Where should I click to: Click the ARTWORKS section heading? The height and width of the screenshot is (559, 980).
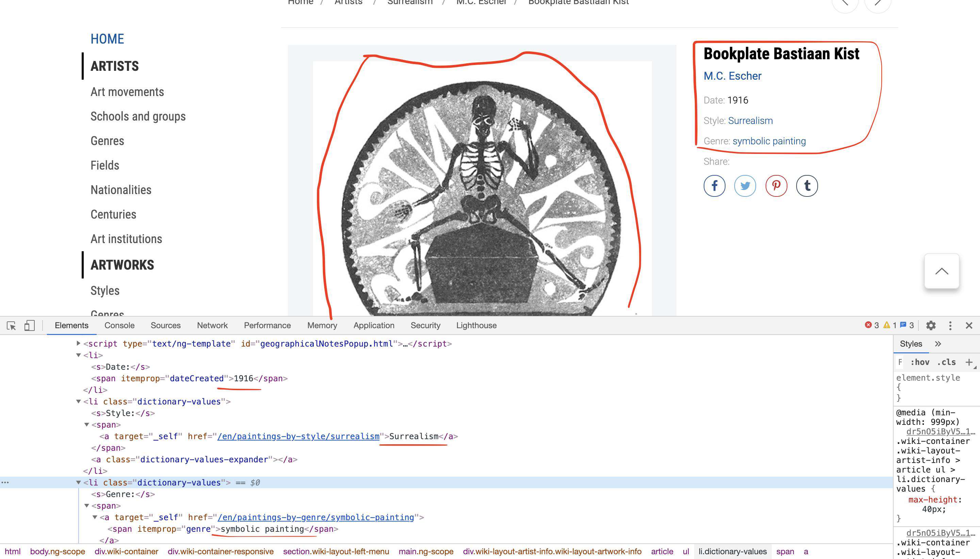tap(122, 265)
